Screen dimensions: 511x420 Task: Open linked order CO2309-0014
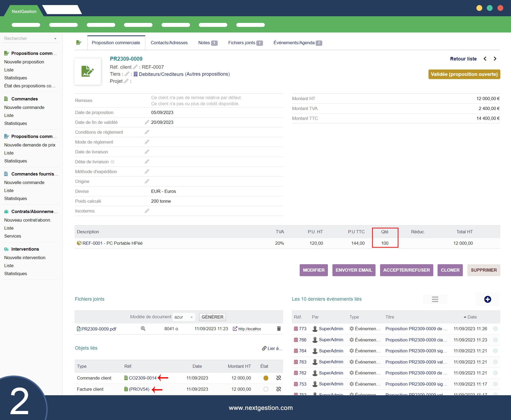click(142, 378)
